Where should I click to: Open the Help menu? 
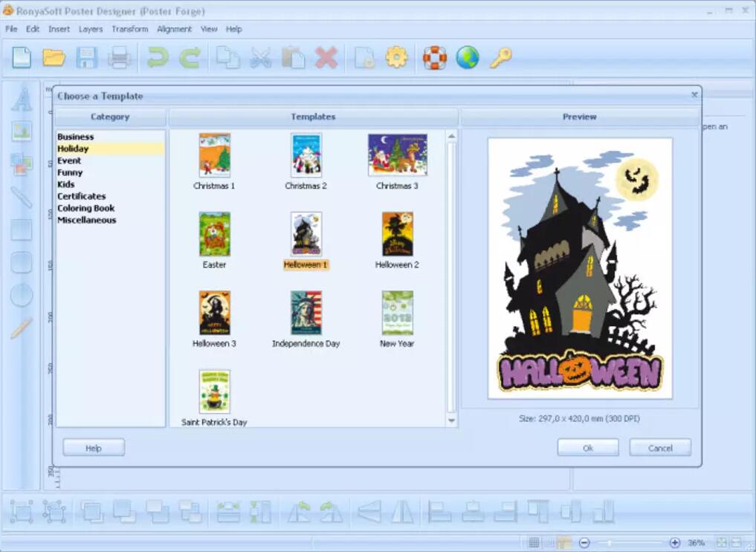[234, 29]
